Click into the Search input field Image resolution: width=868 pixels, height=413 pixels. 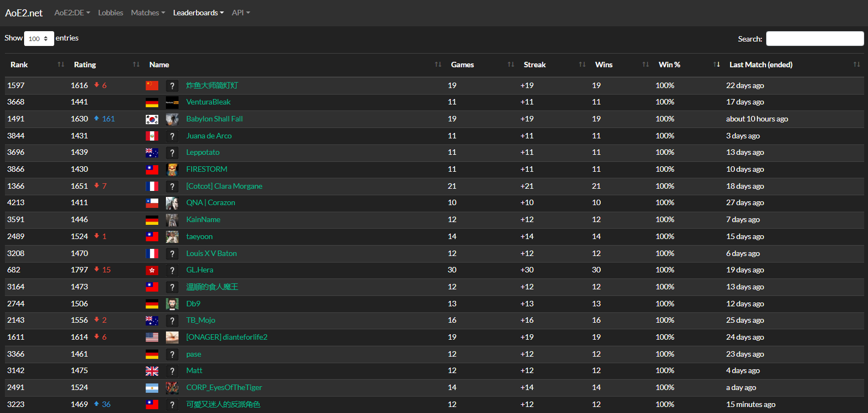[814, 38]
